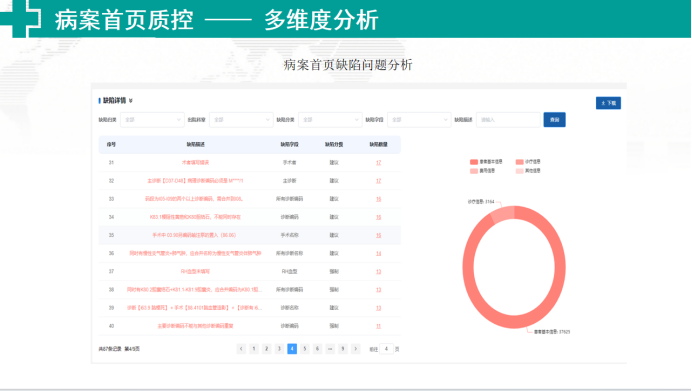
Task: Open count link 17 in row 32
Action: (x=378, y=181)
